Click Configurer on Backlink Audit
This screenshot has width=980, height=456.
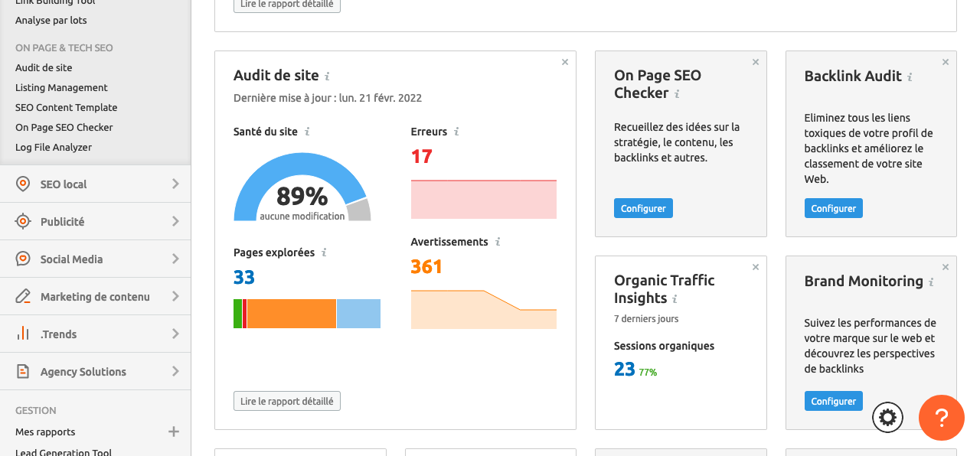point(833,207)
